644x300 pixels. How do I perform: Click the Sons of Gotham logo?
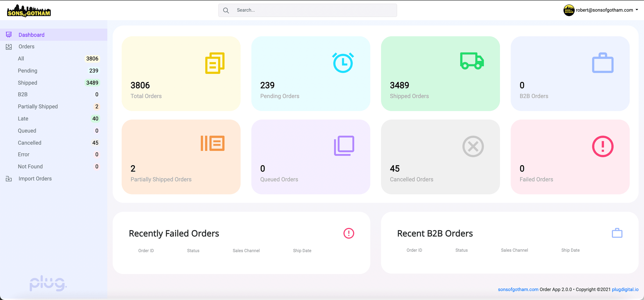[29, 11]
